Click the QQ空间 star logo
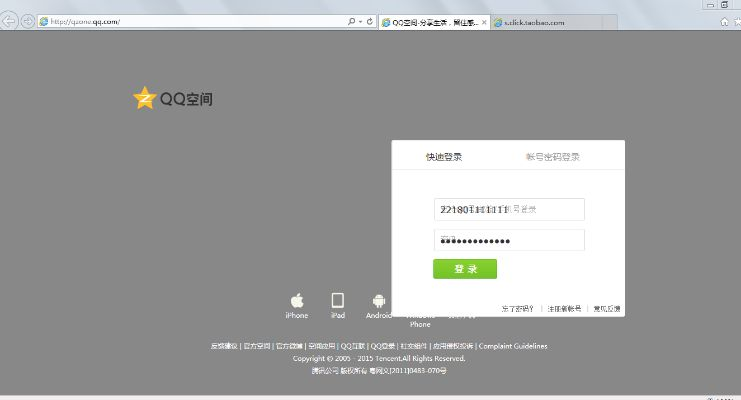Screen dimensions: 741x400 pos(145,98)
